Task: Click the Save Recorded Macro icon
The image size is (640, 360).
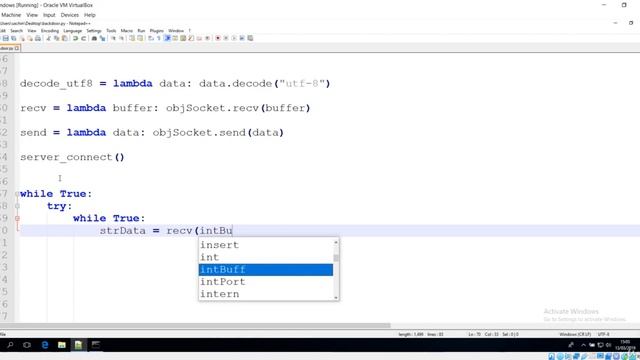Action: coord(250,38)
